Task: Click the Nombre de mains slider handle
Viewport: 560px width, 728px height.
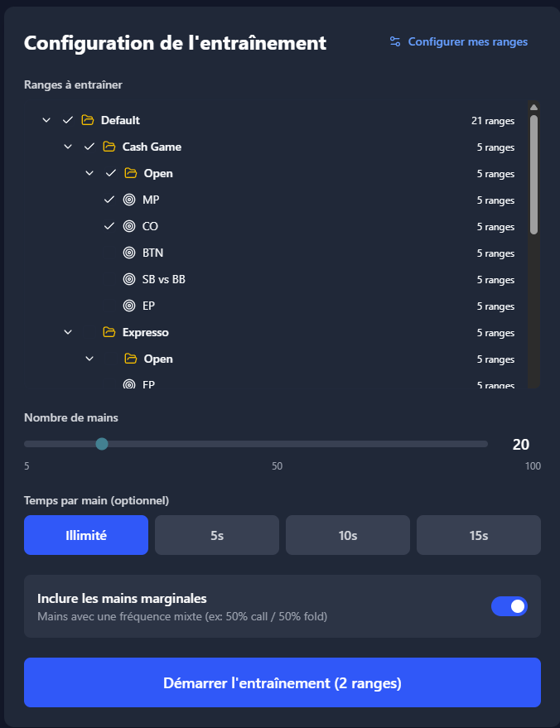Action: (102, 444)
